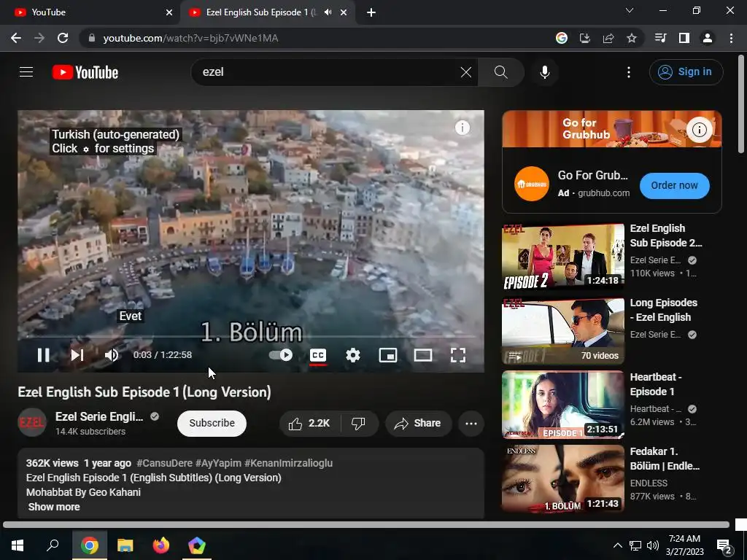The width and height of the screenshot is (747, 560).
Task: Expand description with Show more
Action: click(54, 507)
